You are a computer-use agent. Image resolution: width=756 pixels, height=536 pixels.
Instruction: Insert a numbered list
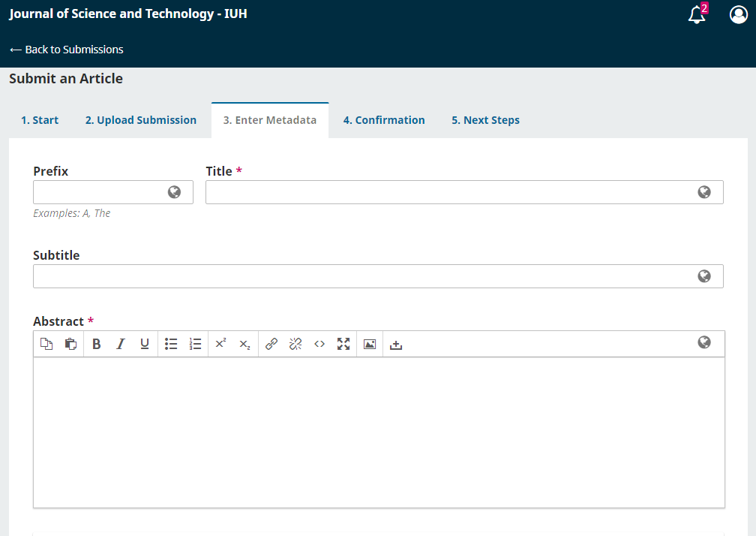(195, 344)
